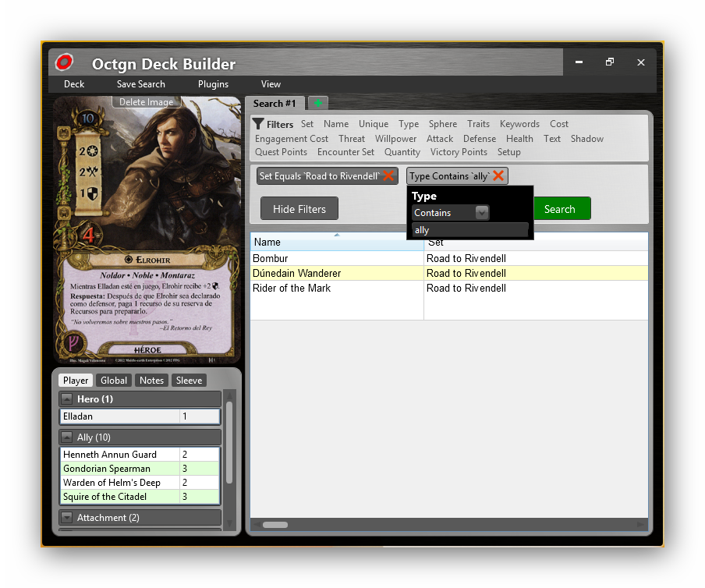The width and height of the screenshot is (705, 588).
Task: Click the red Octgn logo icon
Action: [64, 62]
